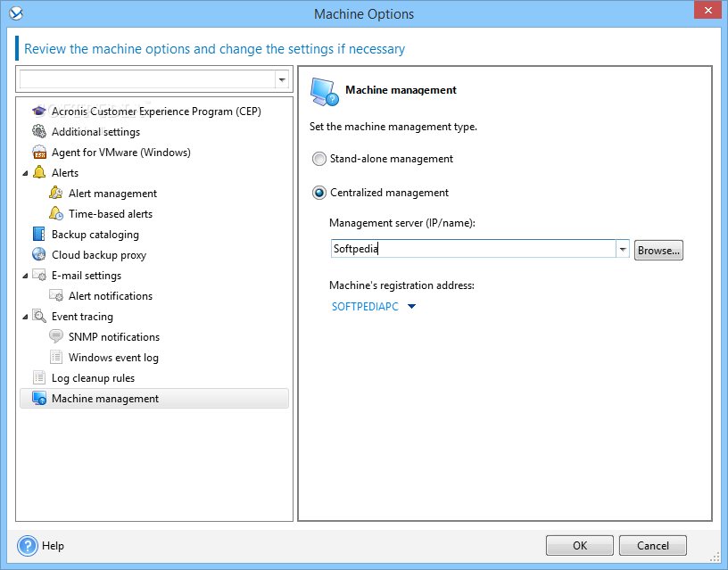Collapse the E-mail settings tree node

[25, 276]
